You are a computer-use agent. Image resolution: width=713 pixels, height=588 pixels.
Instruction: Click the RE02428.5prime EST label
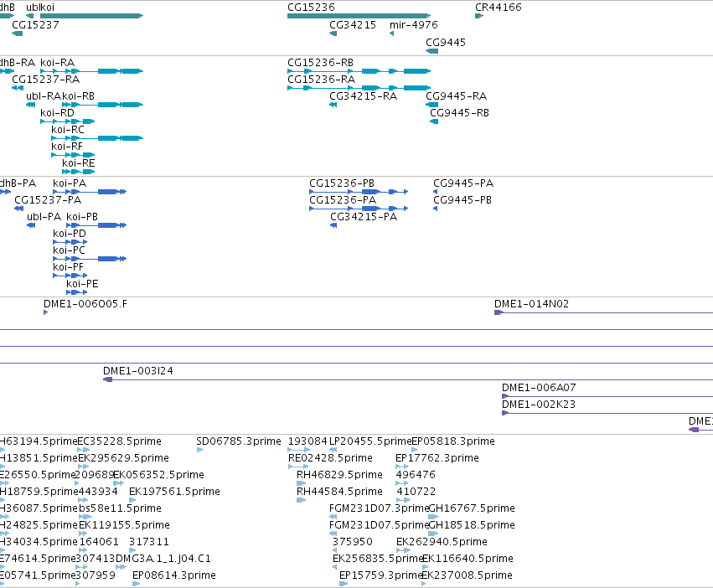coord(331,458)
